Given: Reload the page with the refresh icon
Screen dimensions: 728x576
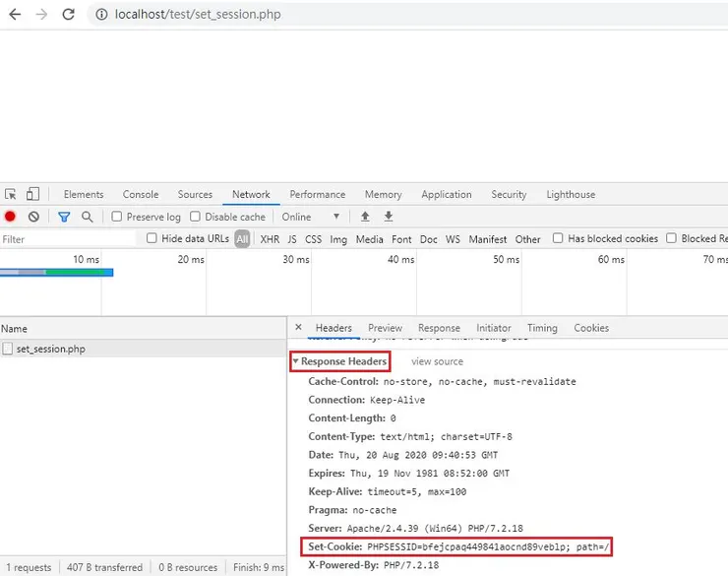Looking at the screenshot, I should 68,15.
